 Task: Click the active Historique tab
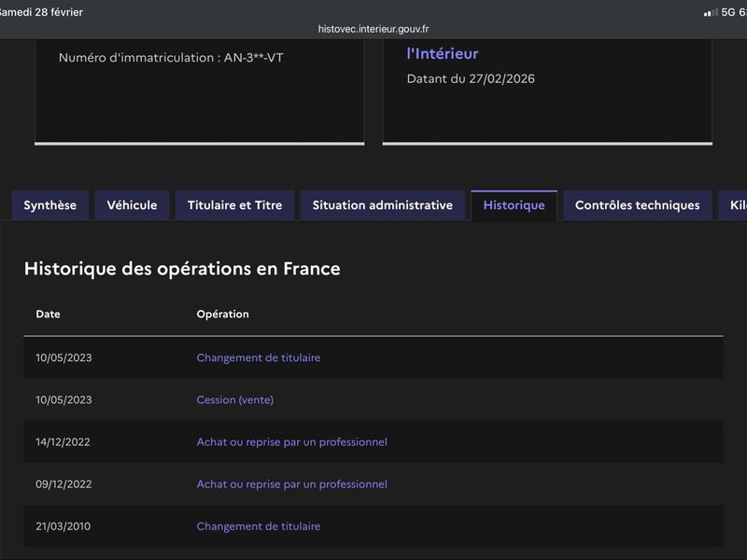(514, 205)
